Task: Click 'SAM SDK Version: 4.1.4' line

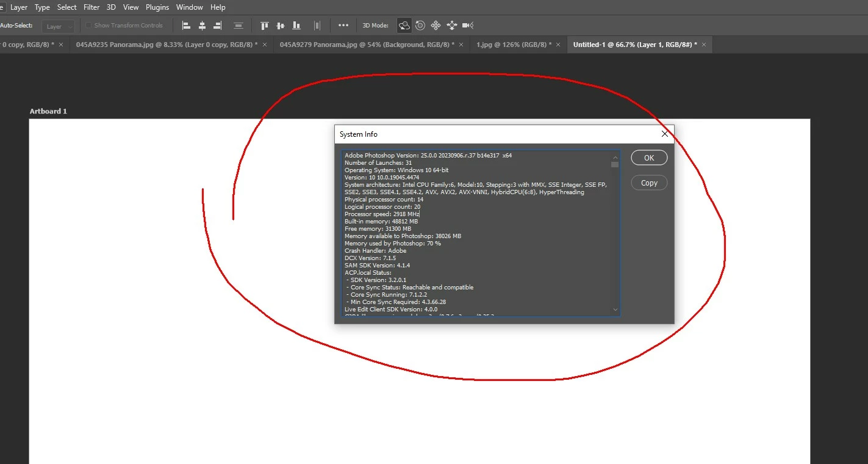Action: point(377,266)
